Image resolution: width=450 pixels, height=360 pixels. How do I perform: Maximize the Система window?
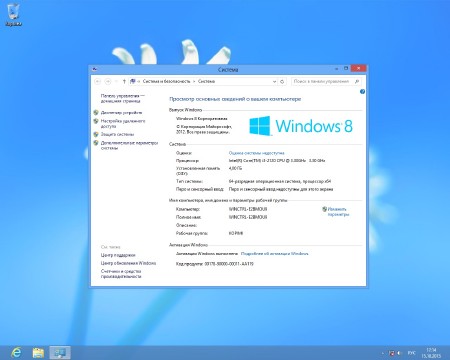coord(346,69)
